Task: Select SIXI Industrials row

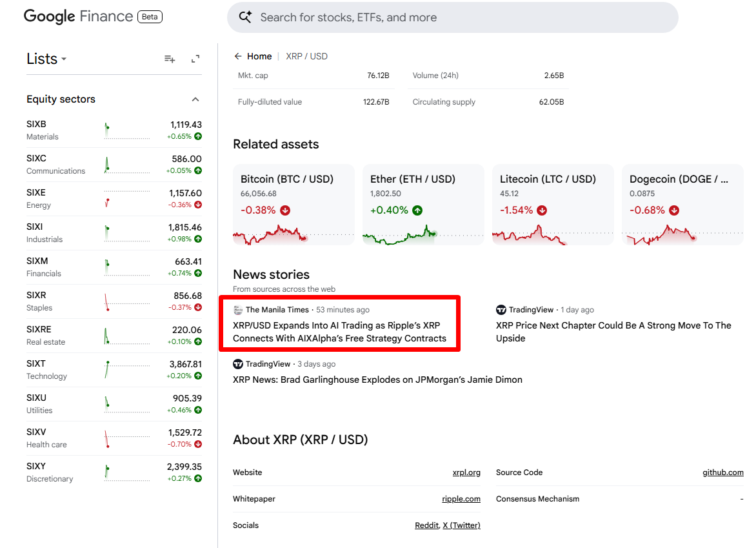Action: 114,233
